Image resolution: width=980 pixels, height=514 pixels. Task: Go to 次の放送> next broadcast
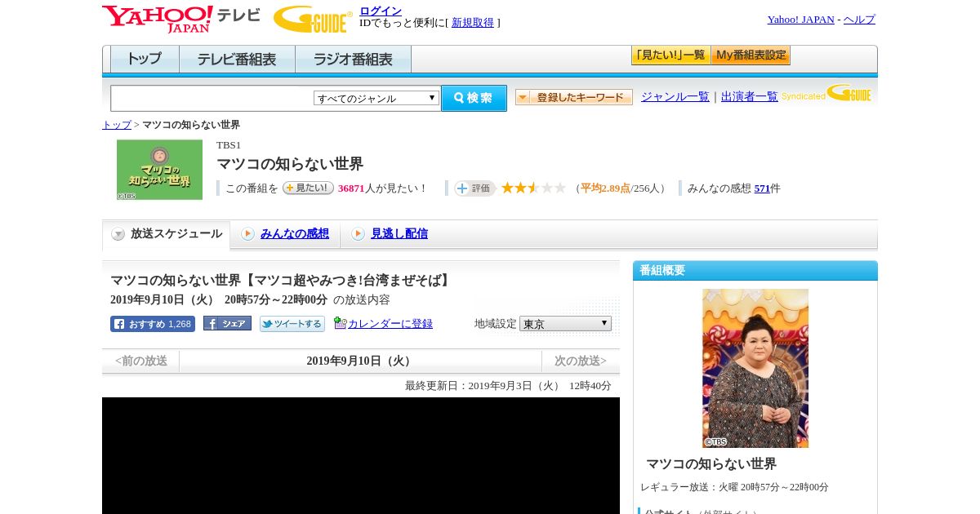pos(581,361)
